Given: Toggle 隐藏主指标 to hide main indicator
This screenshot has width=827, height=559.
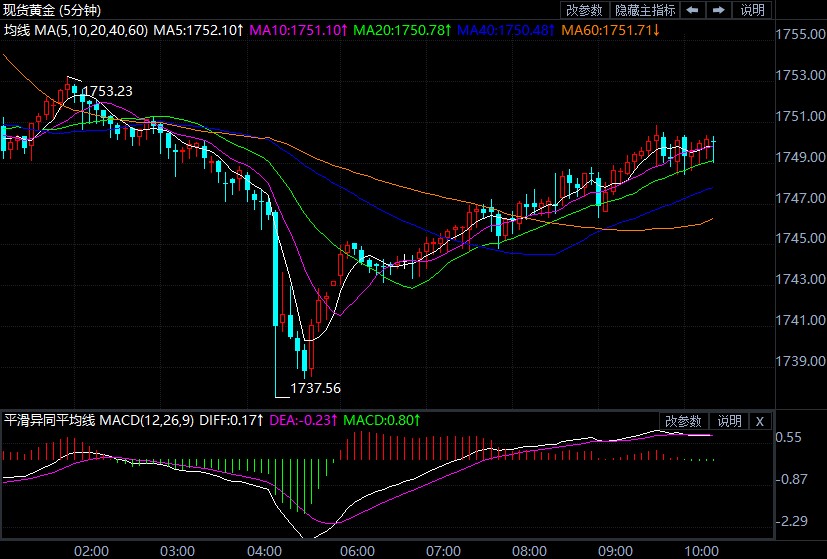Looking at the screenshot, I should (x=646, y=10).
